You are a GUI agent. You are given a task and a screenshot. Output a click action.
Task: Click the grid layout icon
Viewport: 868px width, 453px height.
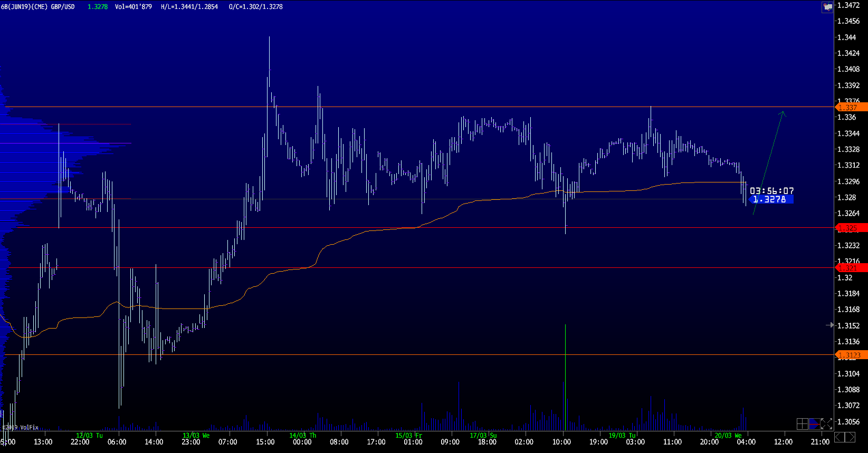pyautogui.click(x=802, y=423)
